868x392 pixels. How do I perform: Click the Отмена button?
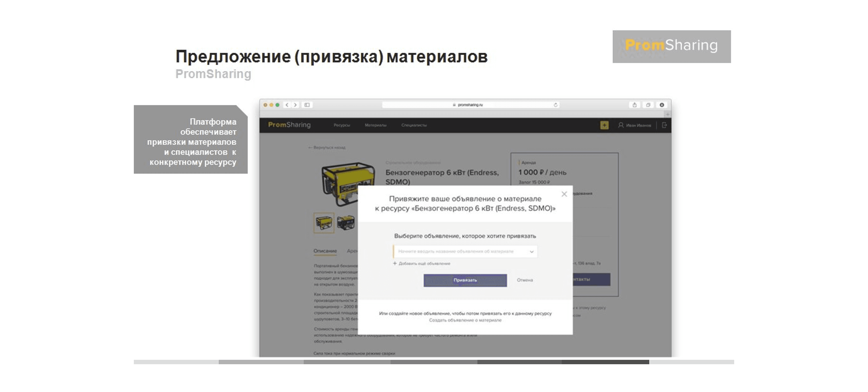tap(525, 280)
